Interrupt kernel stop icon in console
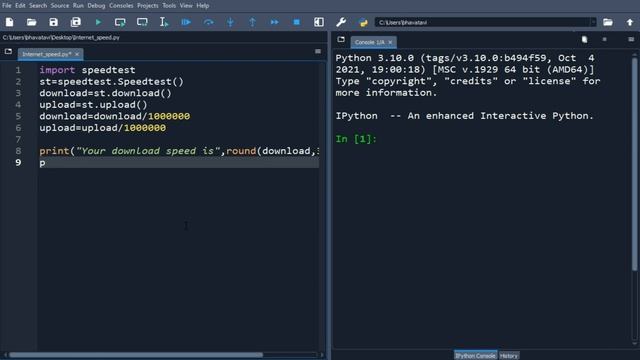This screenshot has height=360, width=640. point(604,39)
